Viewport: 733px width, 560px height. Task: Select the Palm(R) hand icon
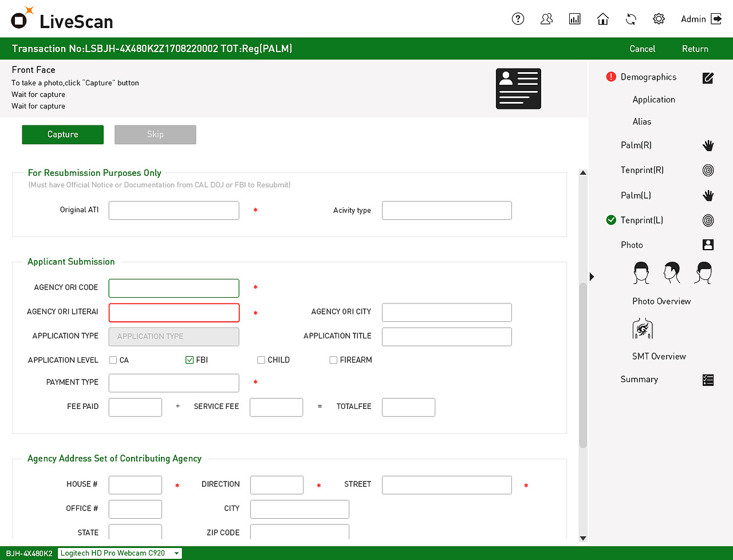(x=708, y=145)
